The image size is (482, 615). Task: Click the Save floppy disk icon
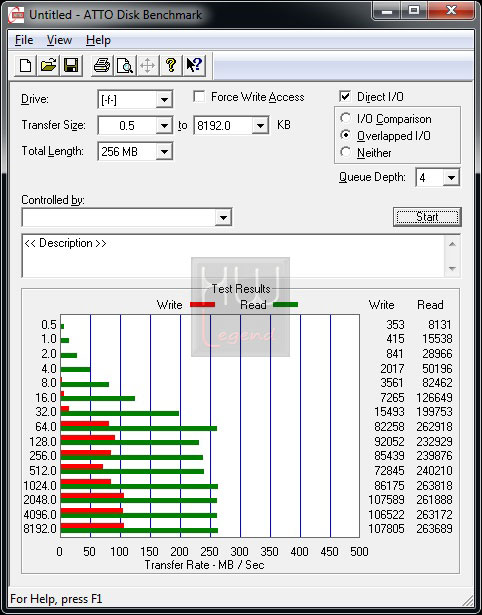click(71, 66)
